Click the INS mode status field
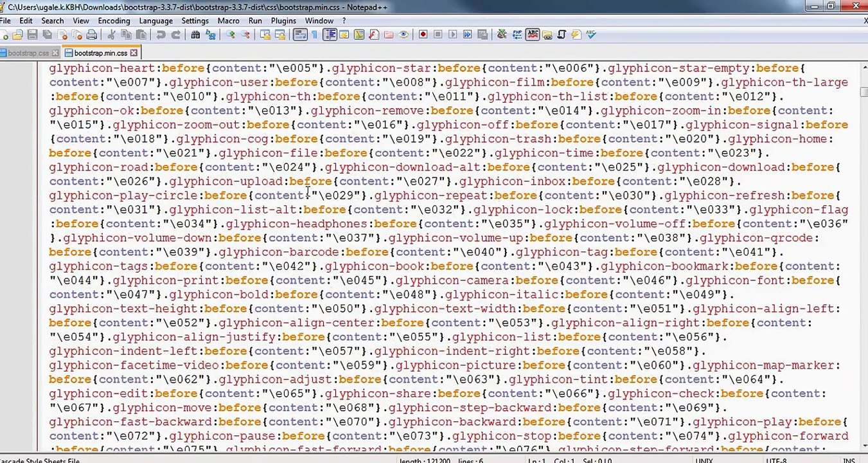 [x=849, y=460]
